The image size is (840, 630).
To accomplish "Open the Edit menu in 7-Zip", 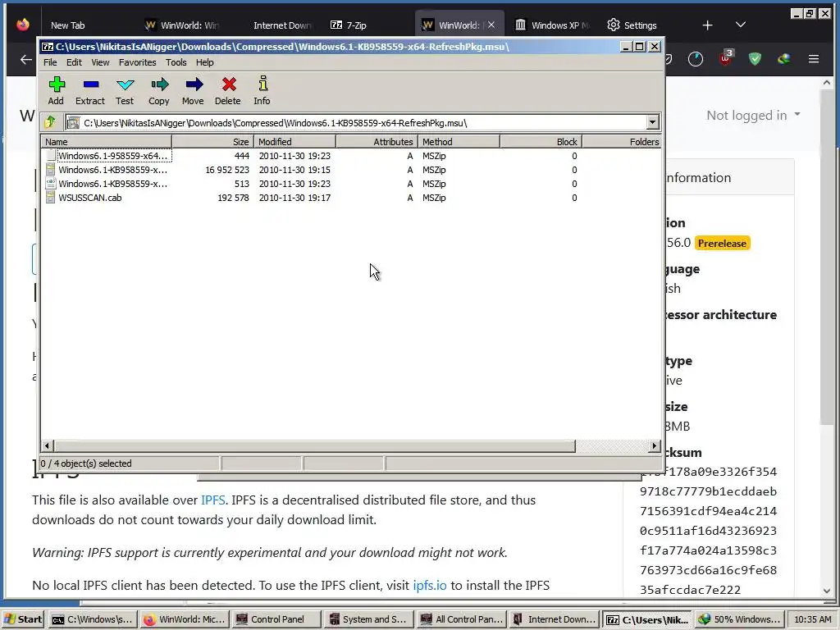I will click(74, 62).
